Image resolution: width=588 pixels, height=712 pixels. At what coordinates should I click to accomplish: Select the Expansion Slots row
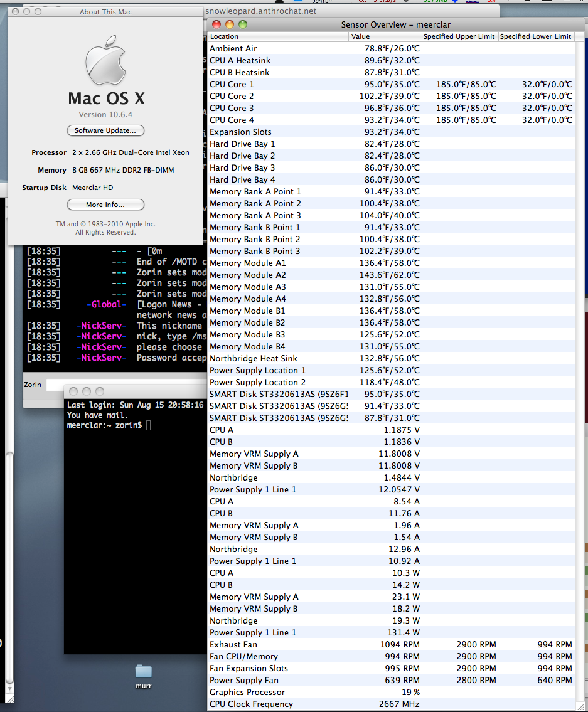tap(391, 132)
